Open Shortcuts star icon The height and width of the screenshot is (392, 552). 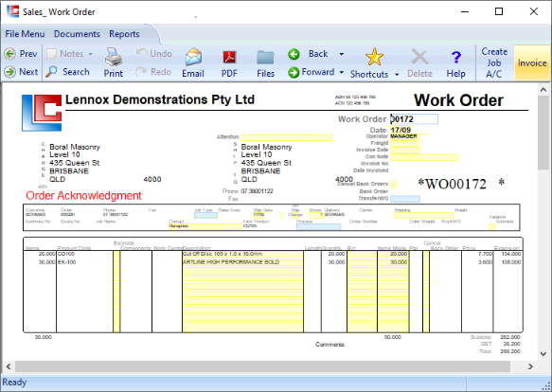coord(374,57)
